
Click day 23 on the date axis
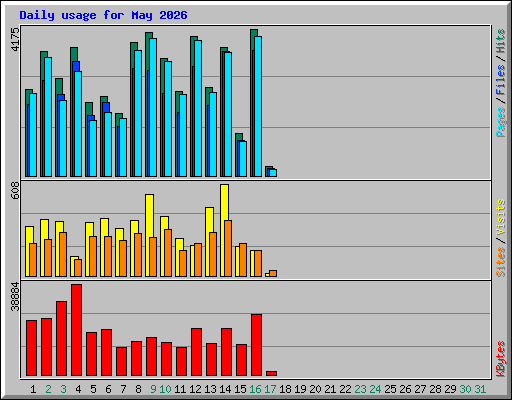click(360, 389)
